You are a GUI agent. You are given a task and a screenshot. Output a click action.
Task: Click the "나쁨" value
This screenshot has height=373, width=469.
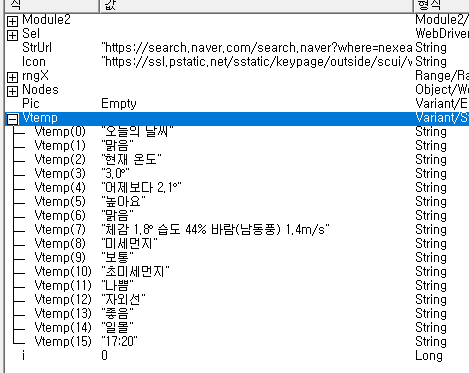(x=117, y=286)
